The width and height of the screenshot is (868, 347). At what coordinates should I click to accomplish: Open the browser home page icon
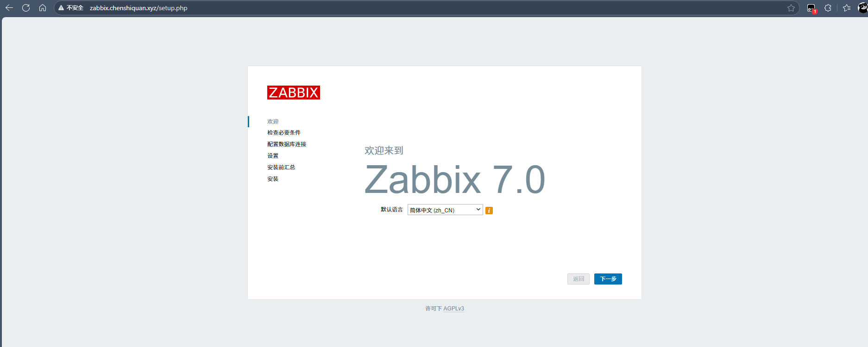click(x=43, y=8)
